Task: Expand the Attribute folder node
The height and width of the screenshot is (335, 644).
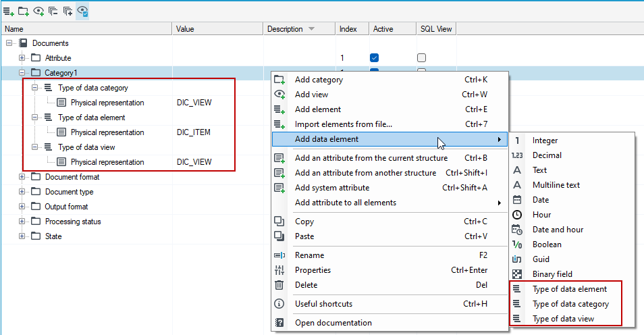Action: [22, 58]
